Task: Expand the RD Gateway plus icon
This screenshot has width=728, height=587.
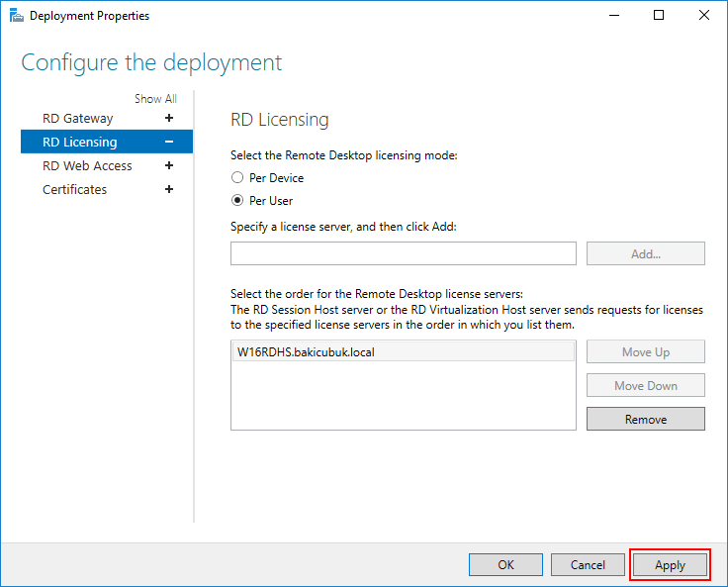Action: coord(169,118)
